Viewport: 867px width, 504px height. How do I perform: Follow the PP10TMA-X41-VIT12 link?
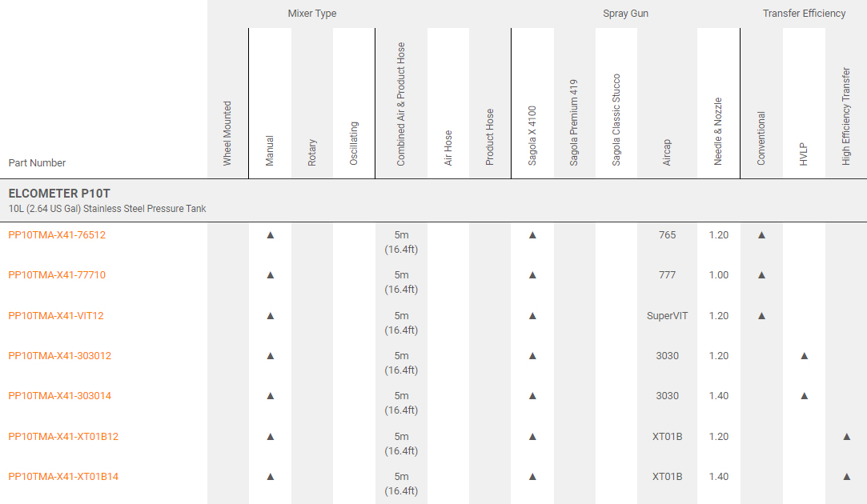56,315
